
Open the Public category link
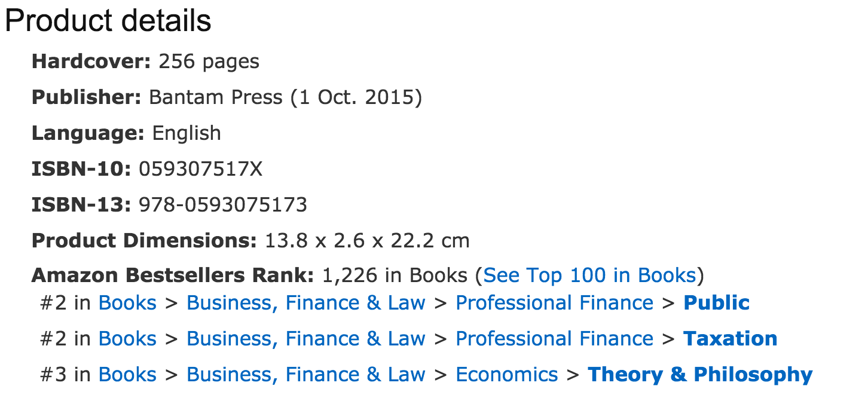coord(716,303)
